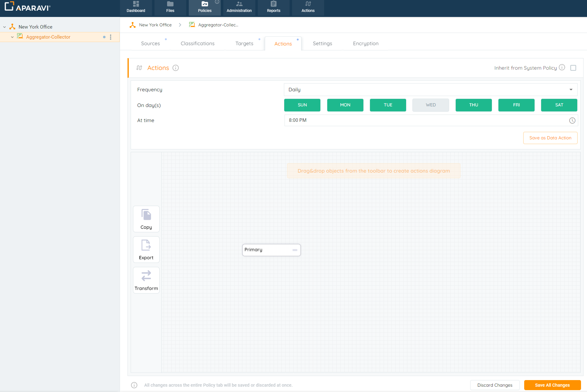Switch to the Encryption tab
The width and height of the screenshot is (587, 392).
coord(365,44)
